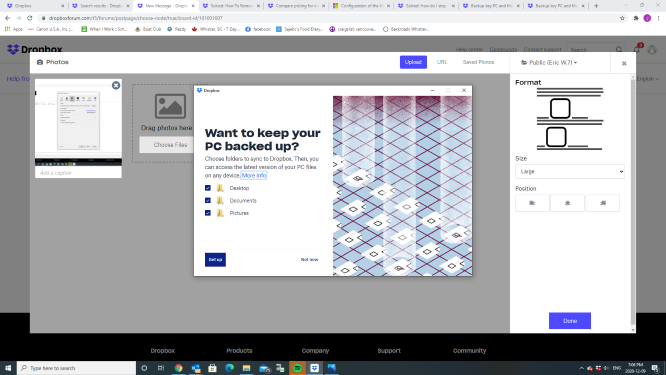Open Outlook from the taskbar
The height and width of the screenshot is (375, 666).
pyautogui.click(x=195, y=368)
